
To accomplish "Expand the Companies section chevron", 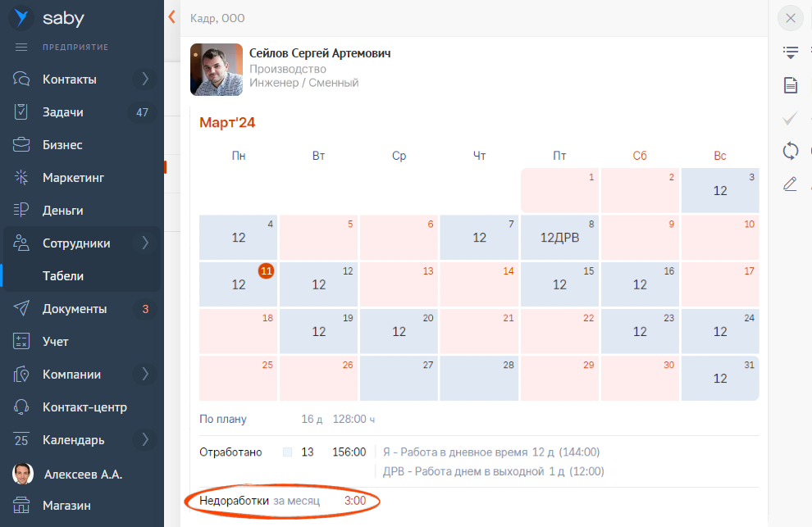I will (x=145, y=375).
